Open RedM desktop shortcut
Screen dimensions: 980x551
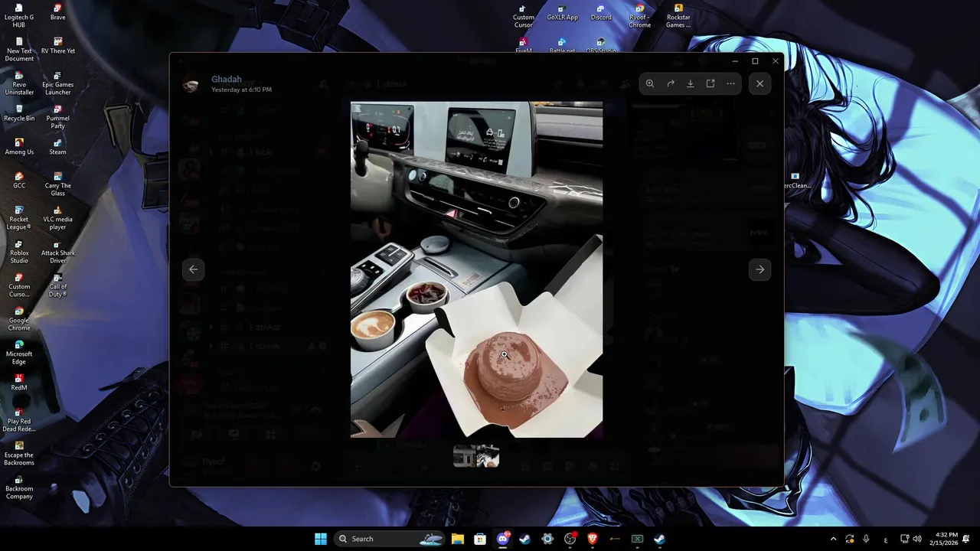[19, 383]
